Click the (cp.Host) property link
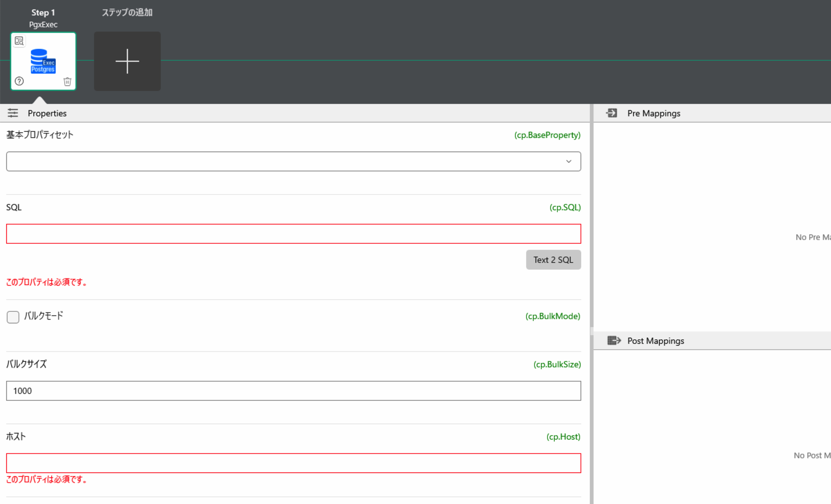Screen dimensions: 831x504 564,436
